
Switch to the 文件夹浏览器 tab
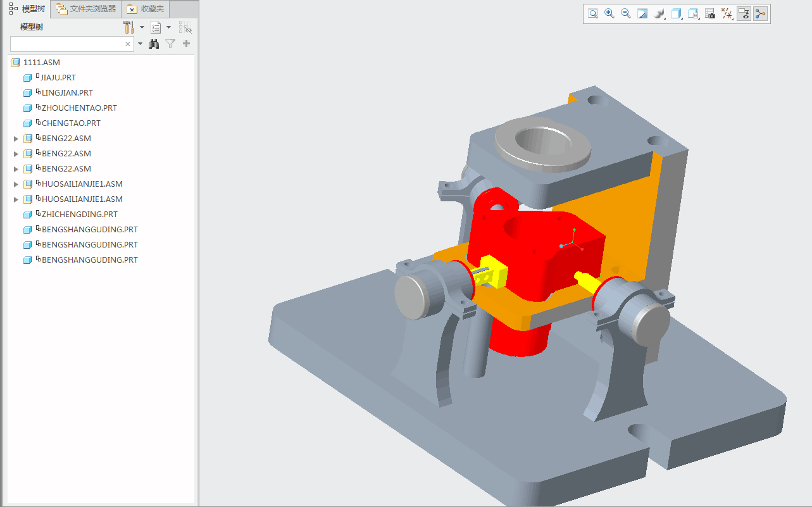[86, 9]
